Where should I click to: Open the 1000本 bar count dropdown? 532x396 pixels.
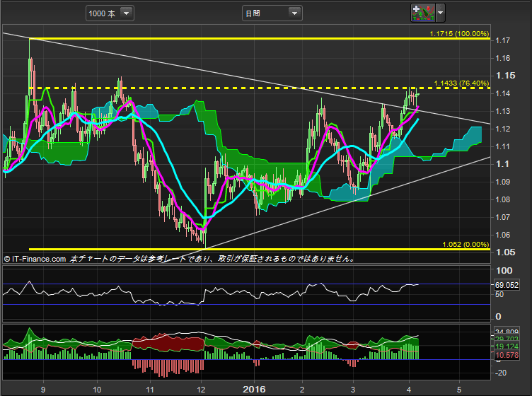tap(110, 13)
